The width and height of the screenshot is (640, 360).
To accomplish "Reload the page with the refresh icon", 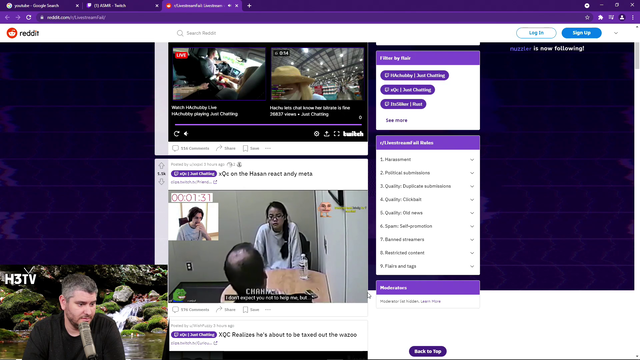I will pyautogui.click(x=29, y=18).
